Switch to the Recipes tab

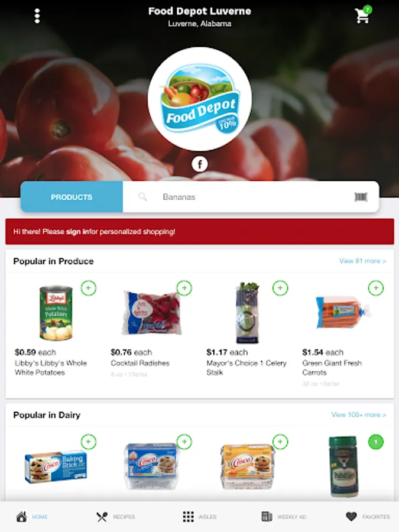(x=115, y=517)
